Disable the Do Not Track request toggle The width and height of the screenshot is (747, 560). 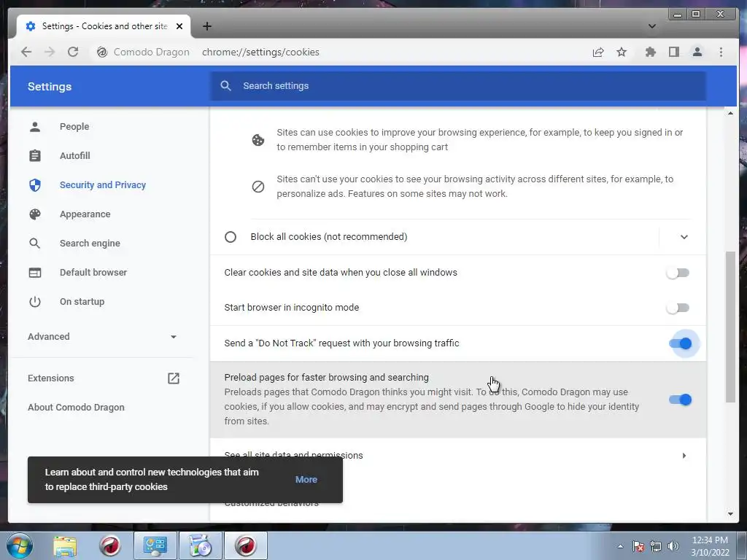[x=681, y=343]
